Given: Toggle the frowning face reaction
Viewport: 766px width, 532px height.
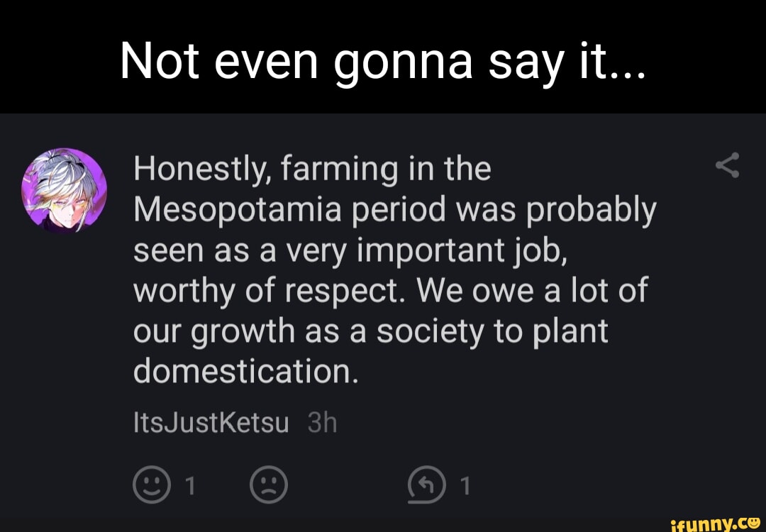Looking at the screenshot, I should 268,485.
